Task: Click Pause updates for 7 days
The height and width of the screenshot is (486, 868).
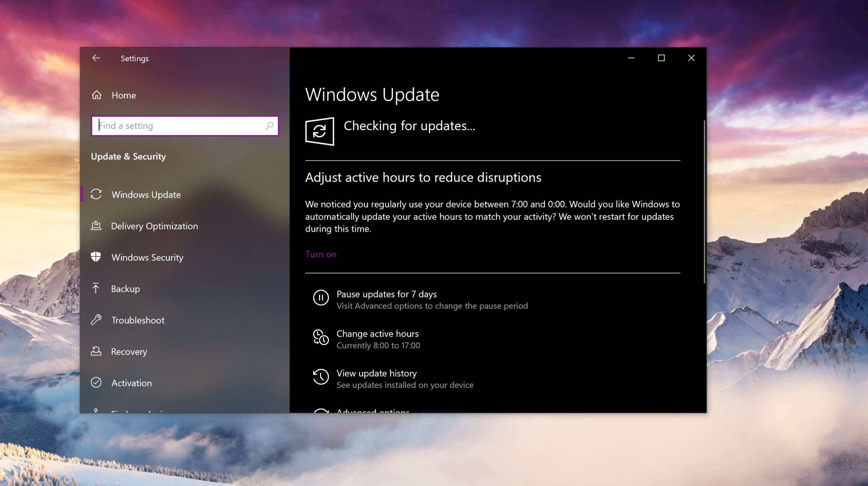Action: (x=387, y=294)
